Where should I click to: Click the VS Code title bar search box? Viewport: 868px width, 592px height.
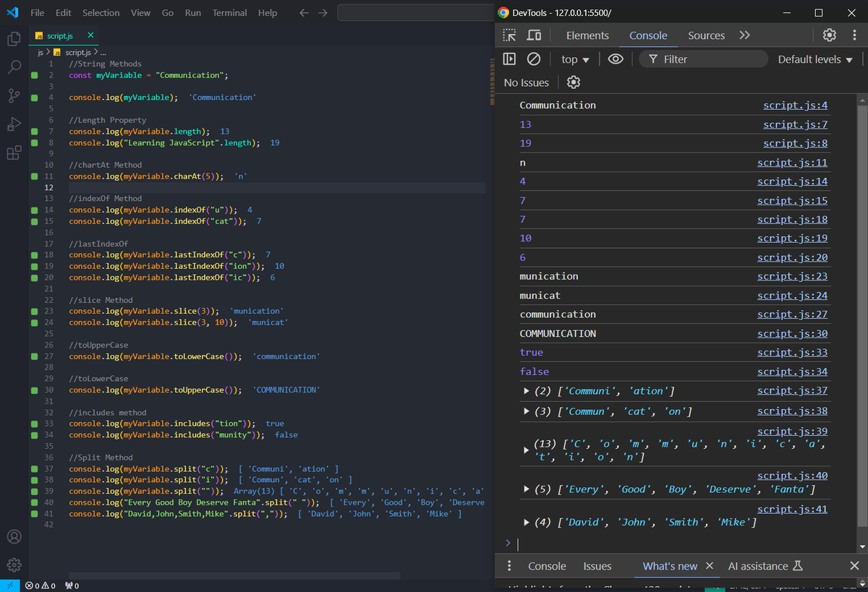[416, 13]
